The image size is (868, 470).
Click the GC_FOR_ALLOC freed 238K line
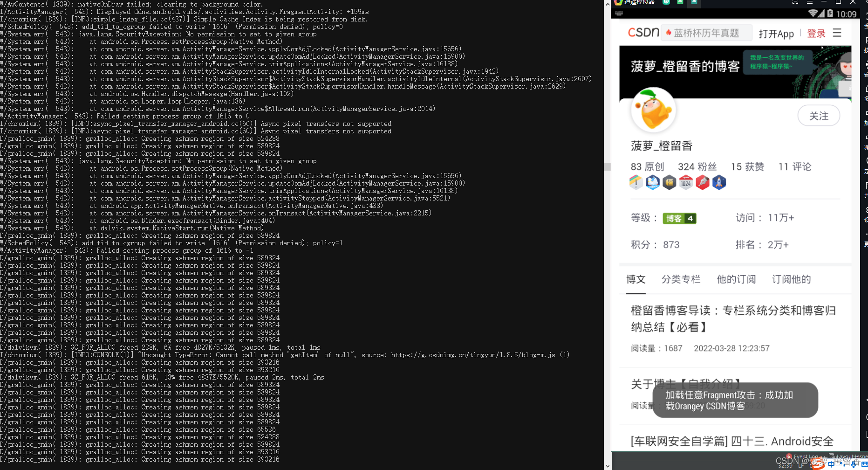(160, 347)
